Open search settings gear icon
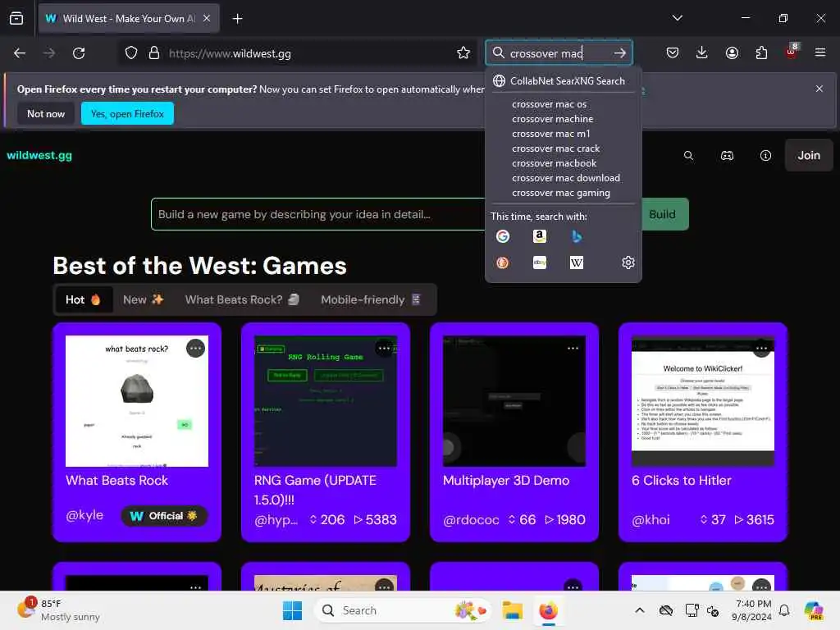840x630 pixels. tap(628, 262)
